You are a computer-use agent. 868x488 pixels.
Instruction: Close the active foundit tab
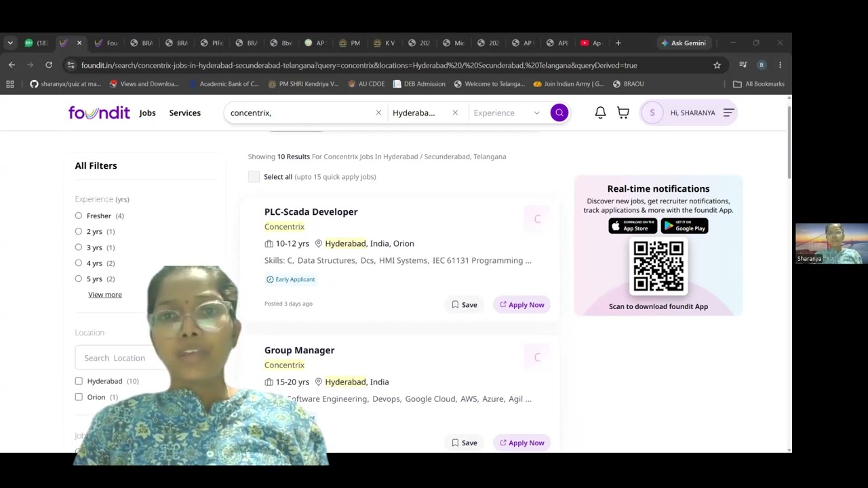[x=79, y=43]
